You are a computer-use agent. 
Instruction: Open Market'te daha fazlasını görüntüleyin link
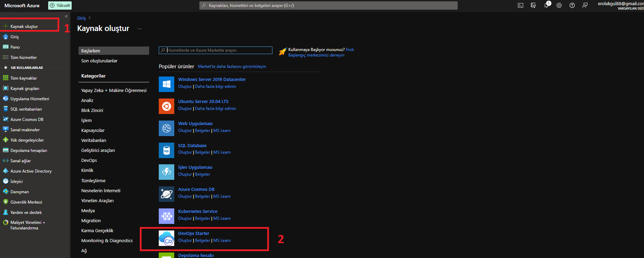coord(232,66)
